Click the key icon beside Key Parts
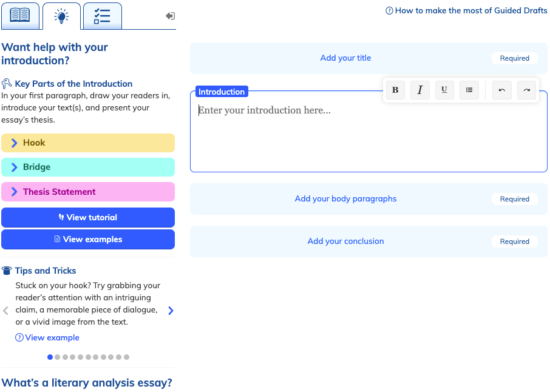 click(6, 84)
